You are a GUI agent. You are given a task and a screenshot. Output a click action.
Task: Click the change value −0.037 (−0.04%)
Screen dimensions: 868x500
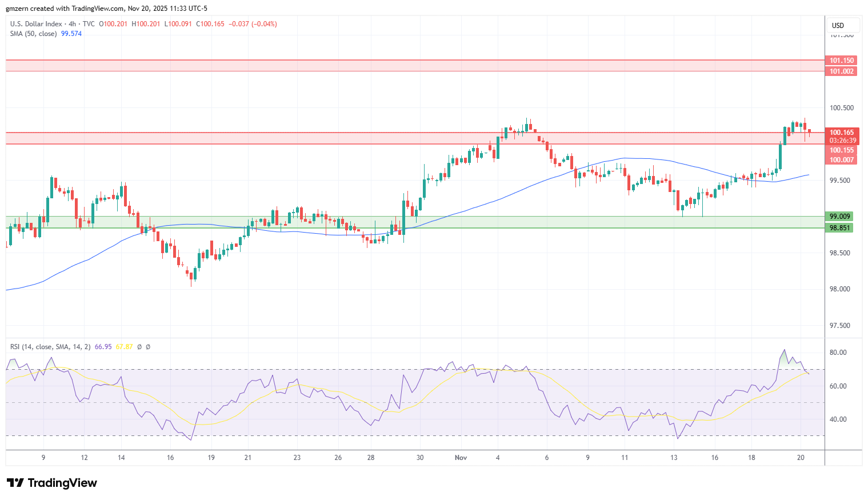click(x=253, y=24)
